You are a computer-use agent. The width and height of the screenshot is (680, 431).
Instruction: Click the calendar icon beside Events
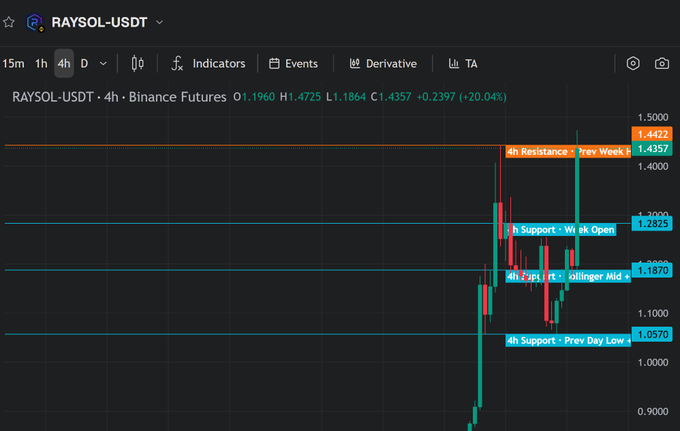tap(274, 64)
